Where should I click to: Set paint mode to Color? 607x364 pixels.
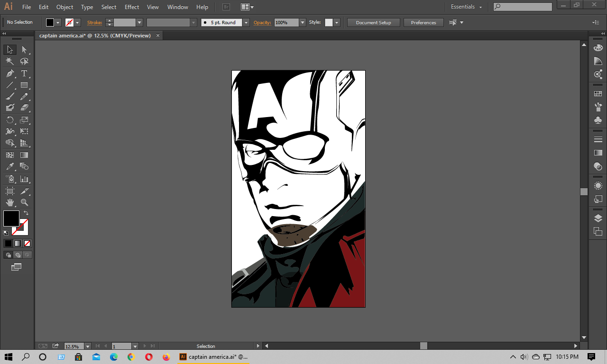pyautogui.click(x=8, y=243)
